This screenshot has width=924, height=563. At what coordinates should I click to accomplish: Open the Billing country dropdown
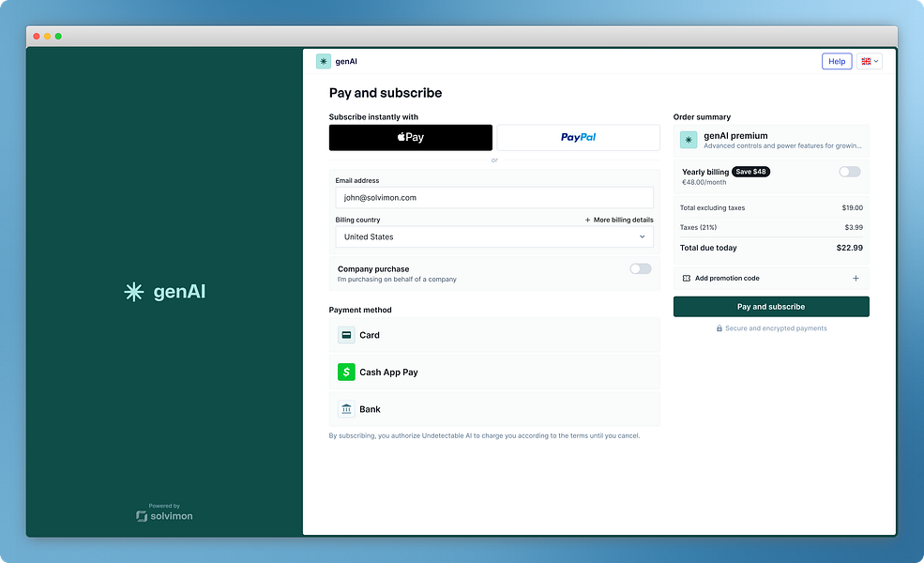494,237
